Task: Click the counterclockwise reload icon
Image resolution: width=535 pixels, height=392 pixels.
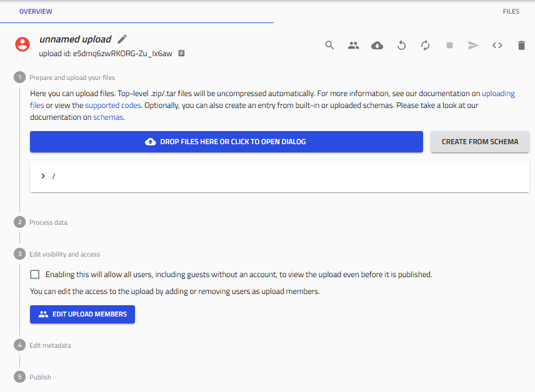Action: (402, 45)
